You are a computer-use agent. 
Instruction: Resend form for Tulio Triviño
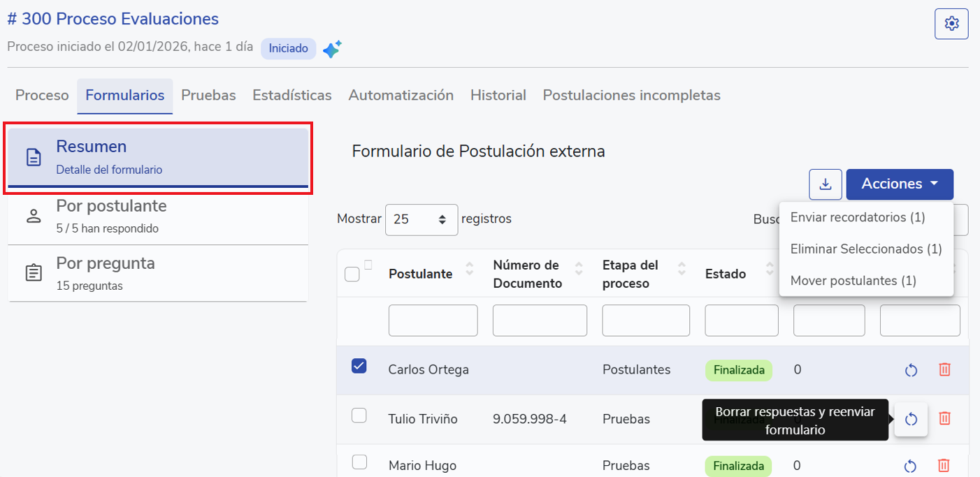click(x=911, y=419)
